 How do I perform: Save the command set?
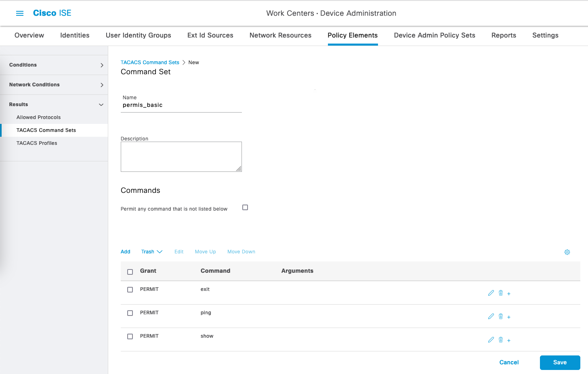tap(560, 362)
